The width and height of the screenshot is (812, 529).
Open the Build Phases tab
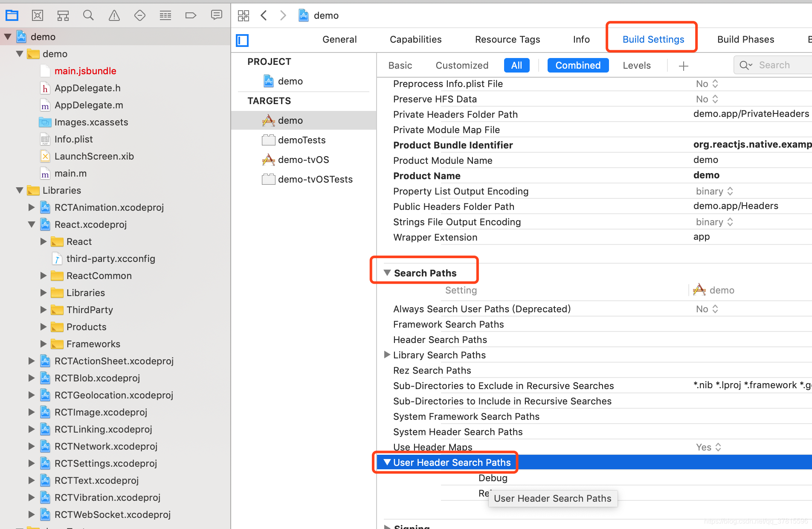click(745, 39)
